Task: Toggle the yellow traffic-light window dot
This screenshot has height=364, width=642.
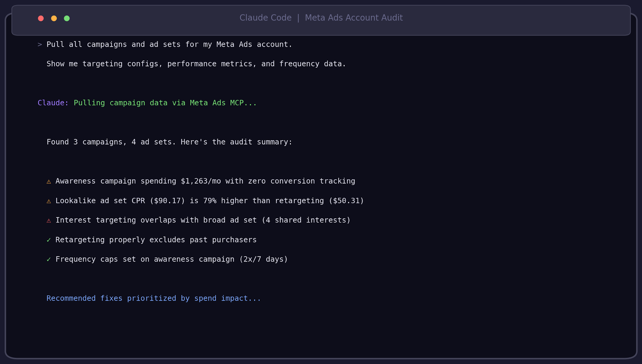Action: click(54, 18)
